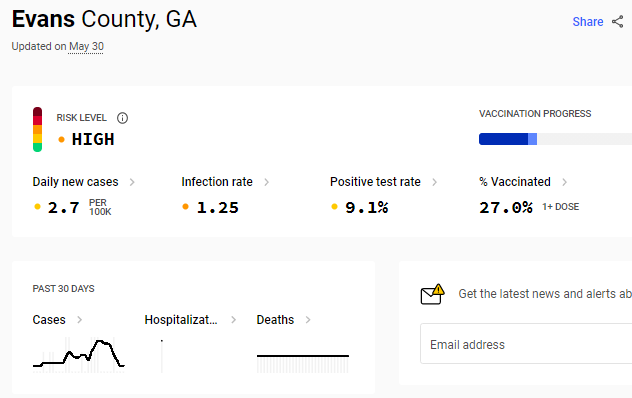Viewport: 632px width, 398px height.
Task: Click the Share link
Action: pyautogui.click(x=588, y=21)
